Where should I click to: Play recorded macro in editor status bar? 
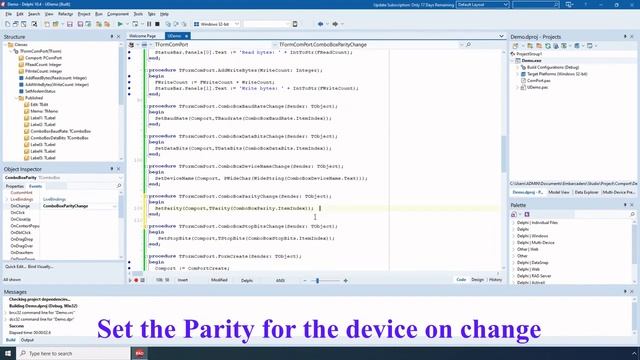point(130,280)
